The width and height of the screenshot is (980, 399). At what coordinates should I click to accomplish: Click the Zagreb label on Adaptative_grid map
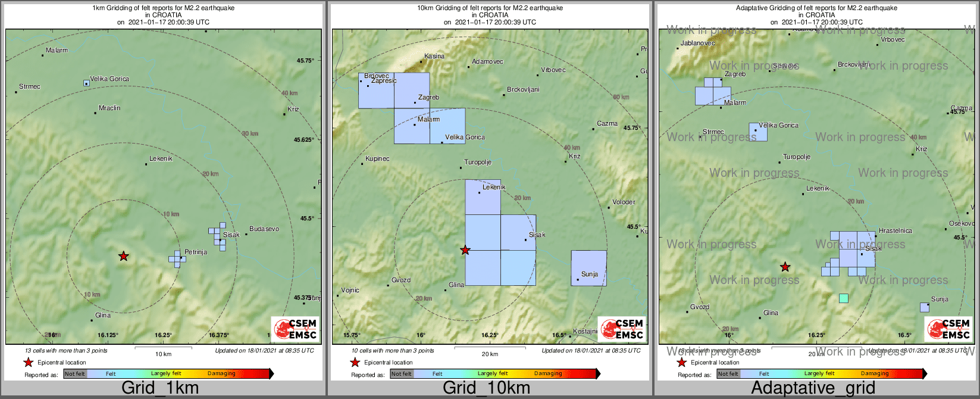(735, 74)
